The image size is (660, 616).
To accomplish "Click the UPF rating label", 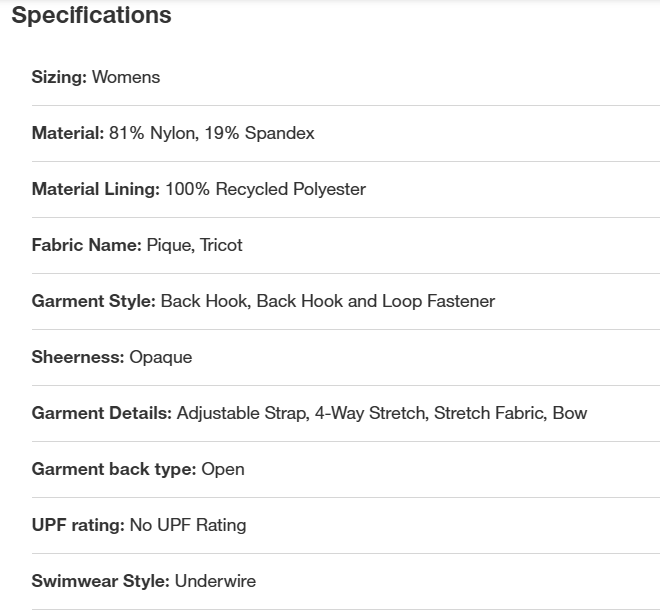I will pos(78,525).
